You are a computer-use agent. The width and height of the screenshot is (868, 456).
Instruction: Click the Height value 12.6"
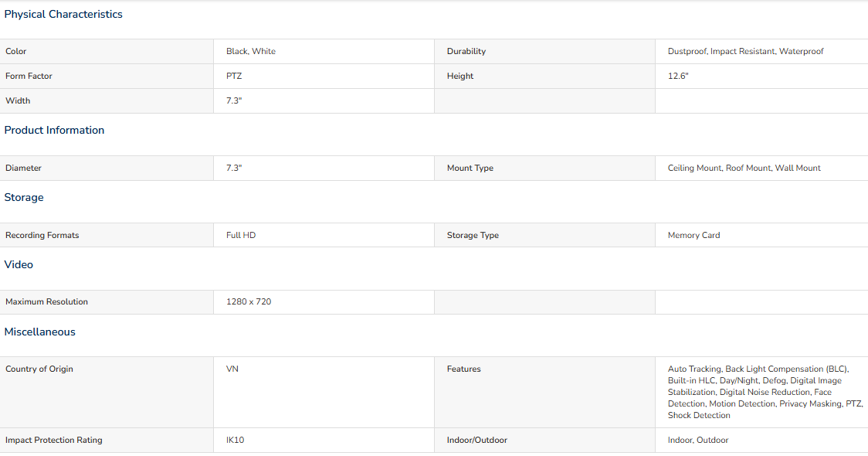coord(677,76)
